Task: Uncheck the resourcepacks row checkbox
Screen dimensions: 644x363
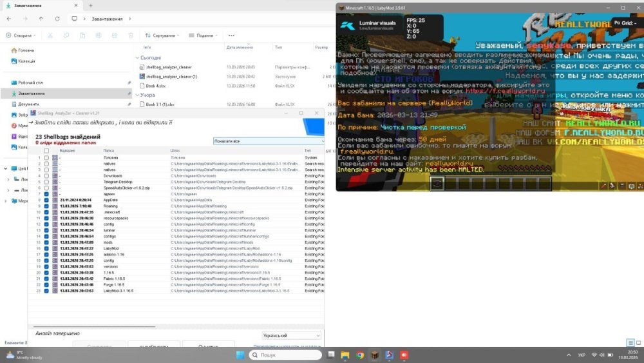Action: coord(46,219)
